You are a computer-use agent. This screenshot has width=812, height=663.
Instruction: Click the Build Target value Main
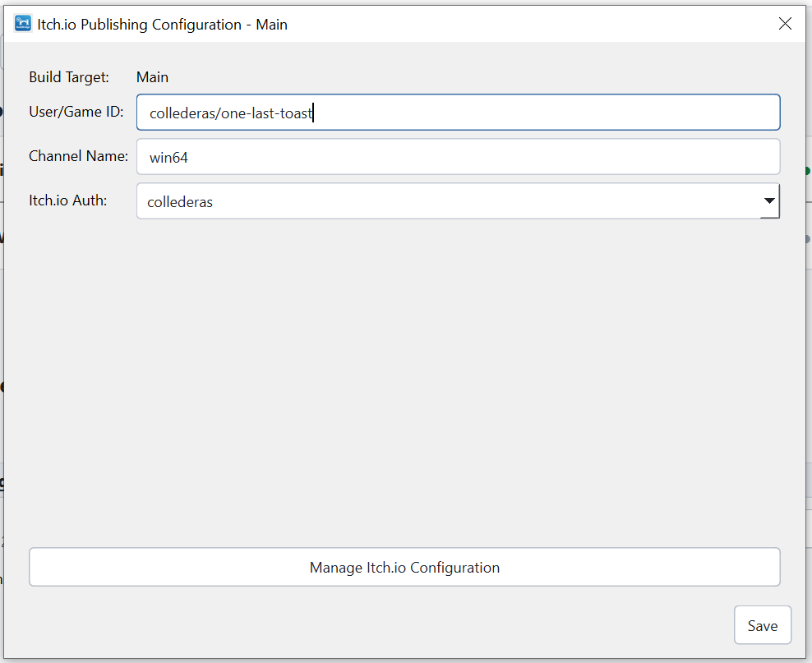click(x=152, y=77)
